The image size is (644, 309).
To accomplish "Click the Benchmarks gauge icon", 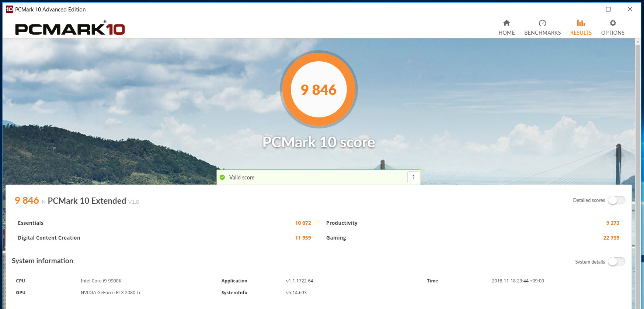I will [542, 23].
